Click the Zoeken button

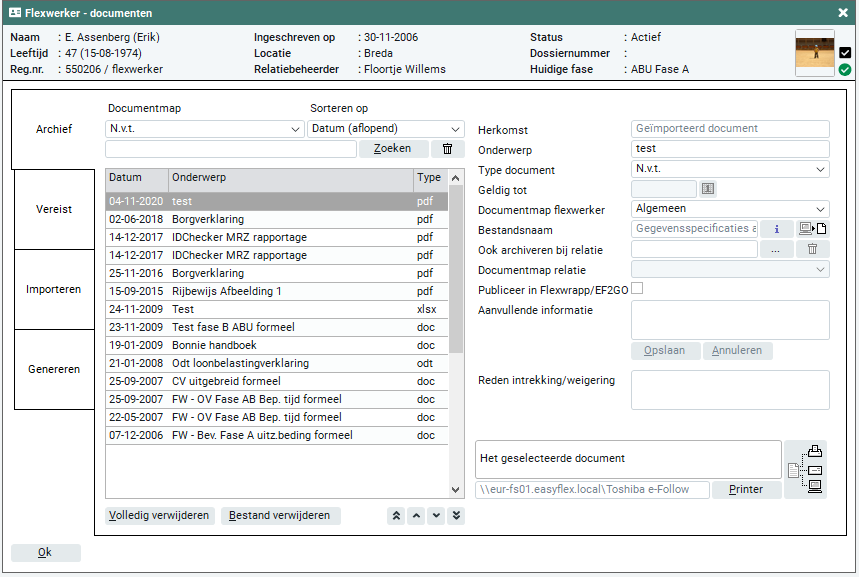coord(393,149)
